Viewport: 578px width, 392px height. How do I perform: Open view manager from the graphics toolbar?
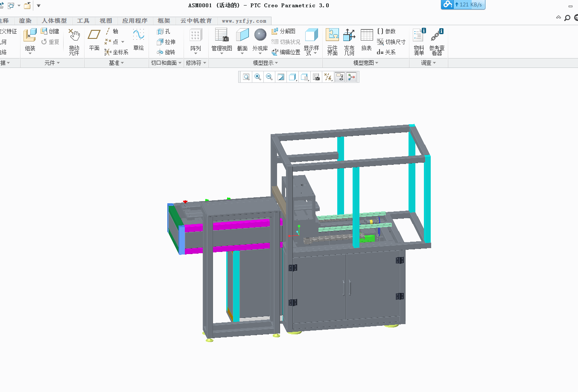tap(316, 77)
